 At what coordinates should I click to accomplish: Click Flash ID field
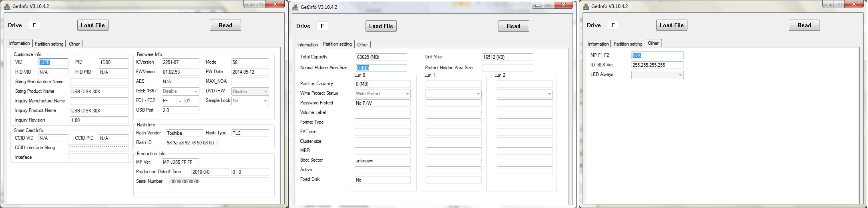192,142
